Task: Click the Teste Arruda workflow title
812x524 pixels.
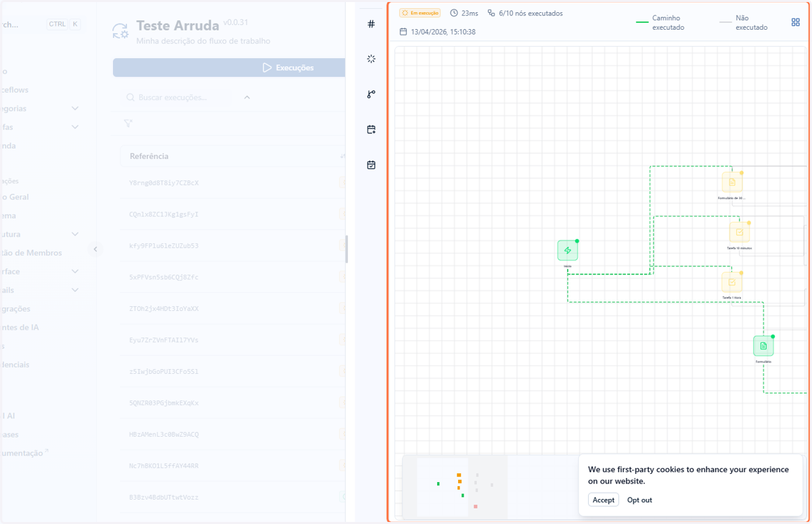Action: pos(178,26)
